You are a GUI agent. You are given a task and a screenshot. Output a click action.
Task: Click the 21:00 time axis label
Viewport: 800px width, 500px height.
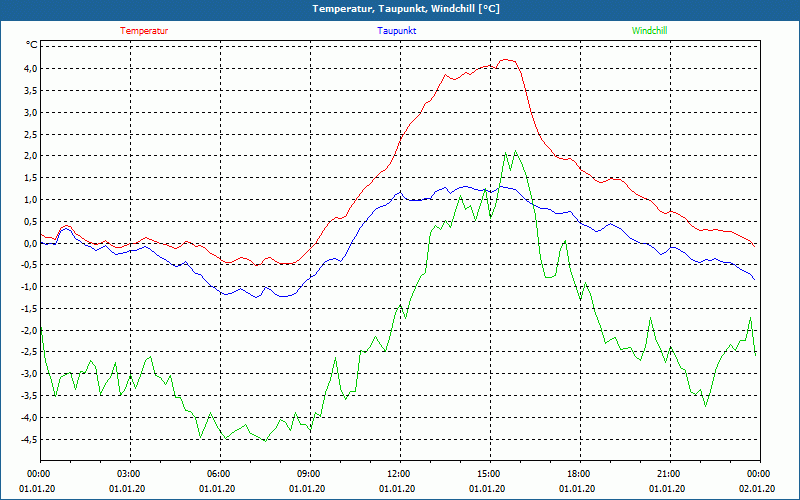click(670, 474)
